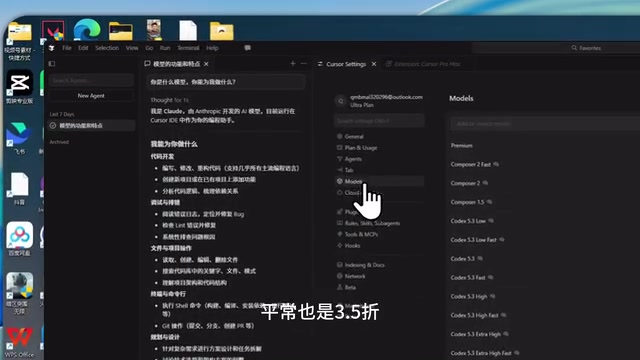Expand the Archived section in agents sidebar

59,142
